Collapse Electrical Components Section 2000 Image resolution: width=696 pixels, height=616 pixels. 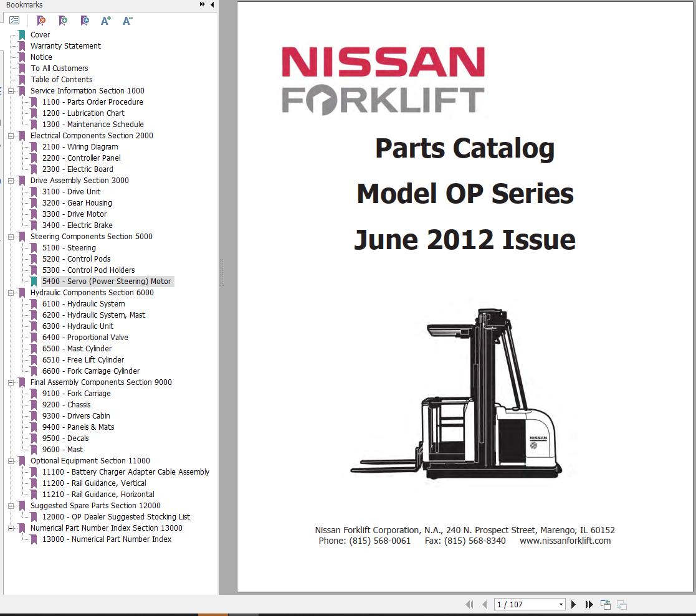pos(11,136)
